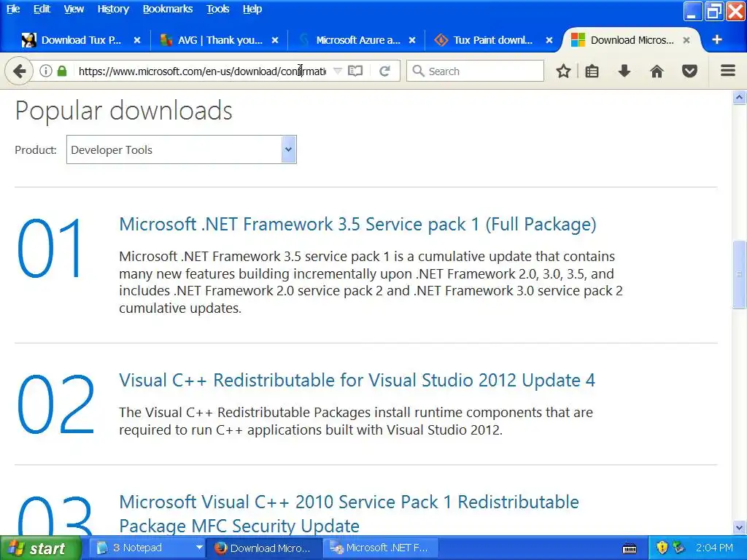Reload the current page

[x=385, y=71]
